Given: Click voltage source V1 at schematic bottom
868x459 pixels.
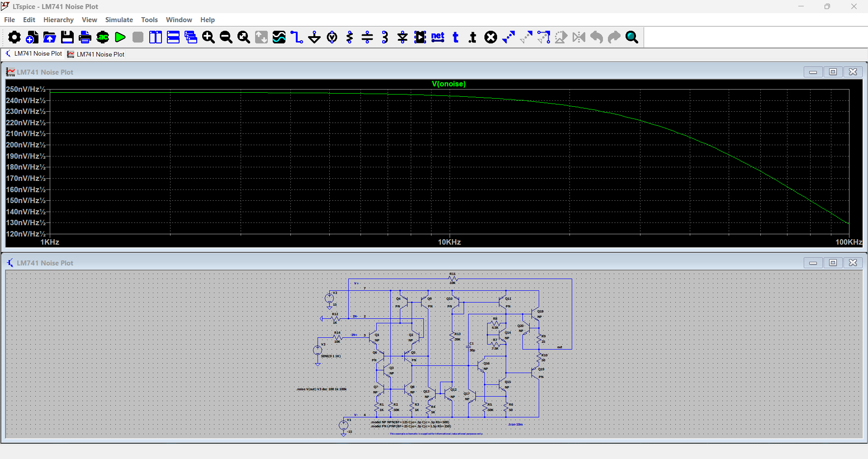Looking at the screenshot, I should 344,425.
